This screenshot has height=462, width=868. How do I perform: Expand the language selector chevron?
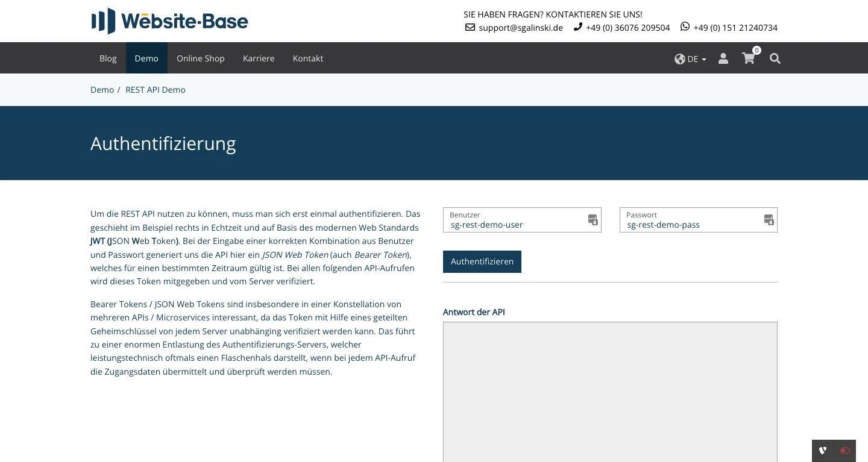[703, 59]
